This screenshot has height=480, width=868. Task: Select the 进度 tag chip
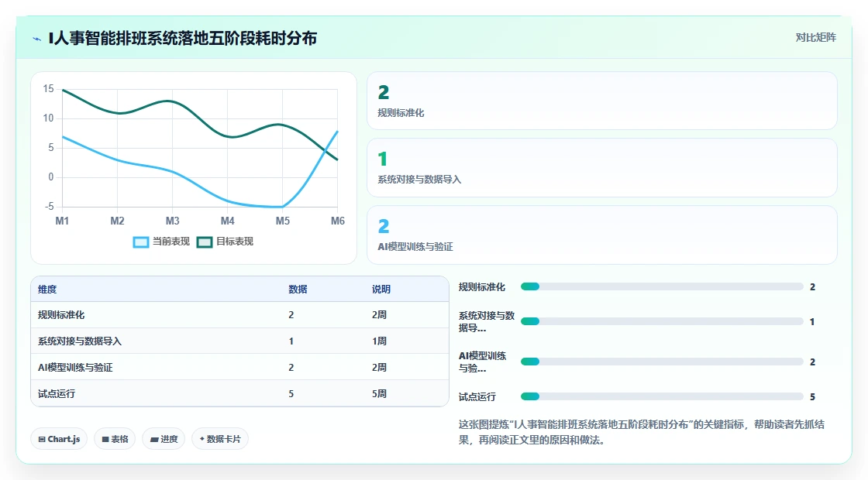tap(164, 439)
